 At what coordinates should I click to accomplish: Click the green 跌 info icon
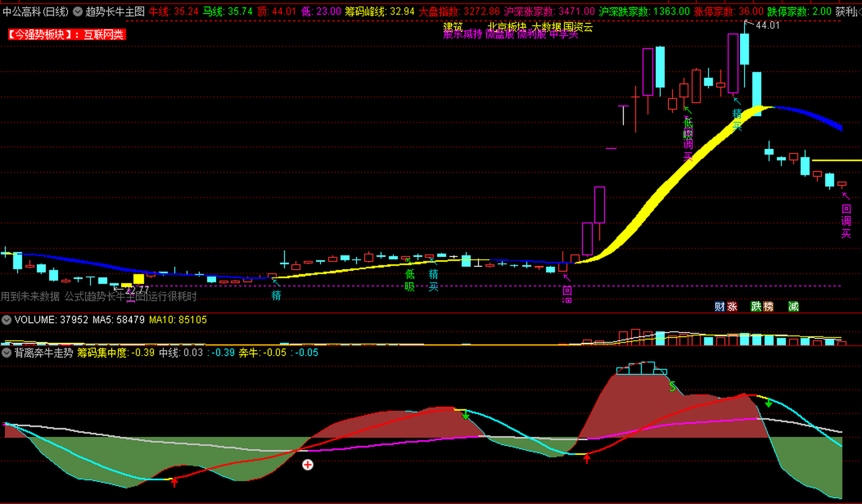click(756, 306)
